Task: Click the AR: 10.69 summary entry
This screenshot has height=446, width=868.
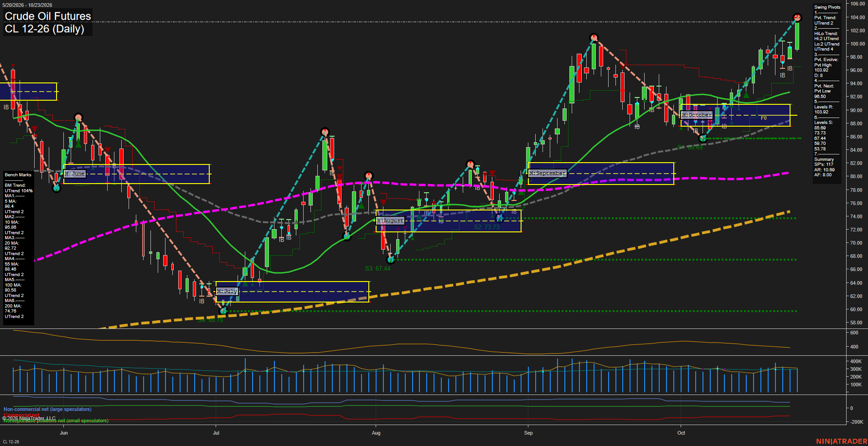Action: click(x=824, y=170)
